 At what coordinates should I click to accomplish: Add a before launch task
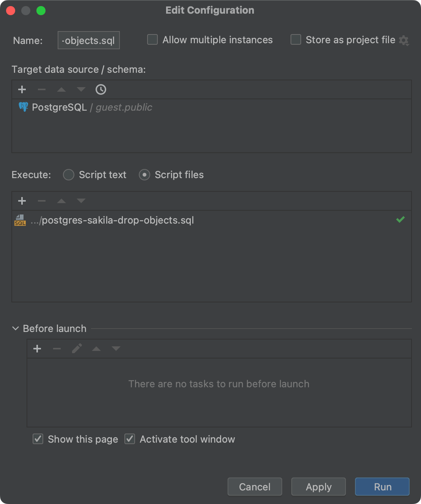[x=37, y=349]
